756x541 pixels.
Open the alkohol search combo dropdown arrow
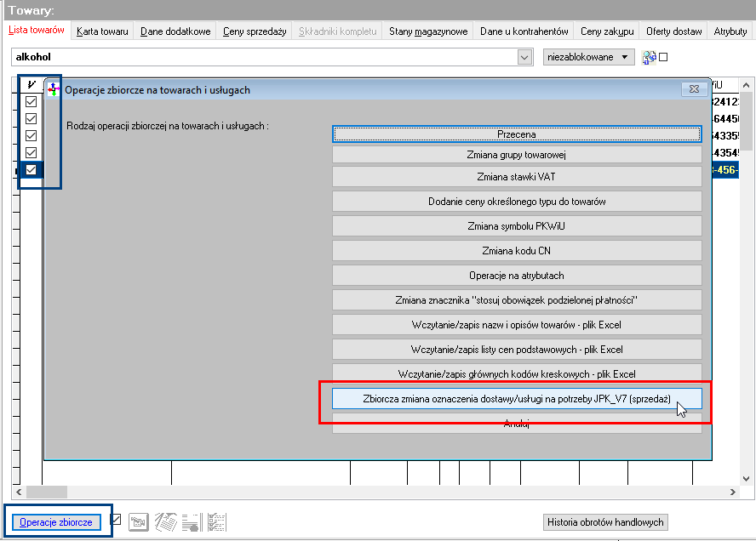point(524,57)
